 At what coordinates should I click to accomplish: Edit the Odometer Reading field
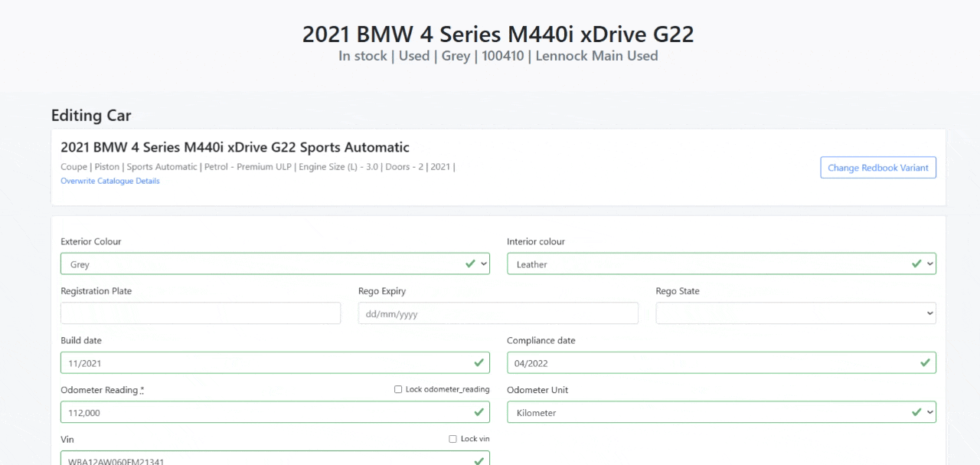pos(264,413)
